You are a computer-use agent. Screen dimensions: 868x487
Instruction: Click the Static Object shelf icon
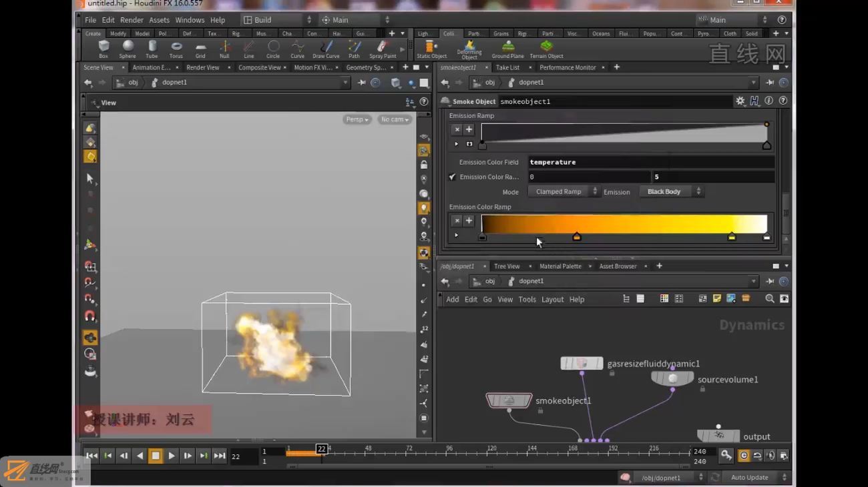tap(431, 49)
